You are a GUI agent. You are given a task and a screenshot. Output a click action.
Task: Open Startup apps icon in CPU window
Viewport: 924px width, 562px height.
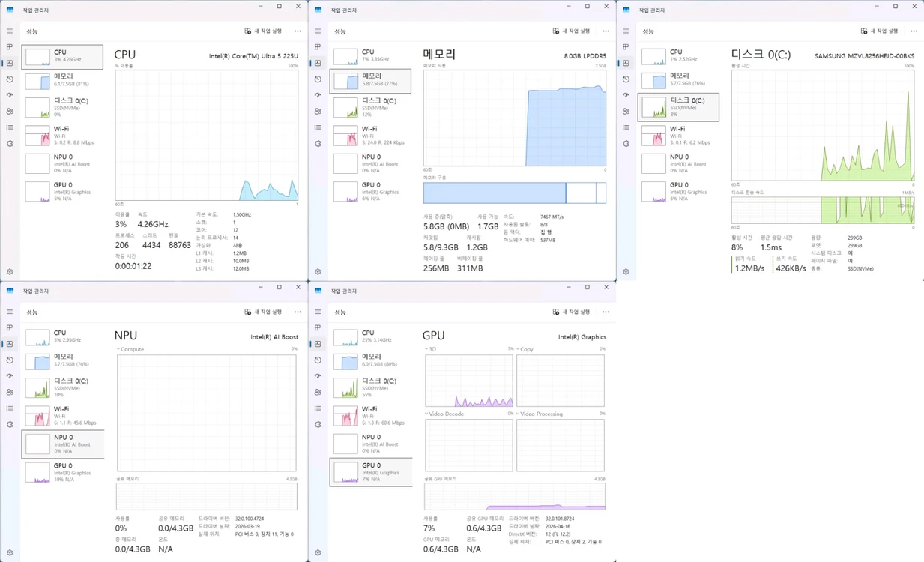coord(10,95)
